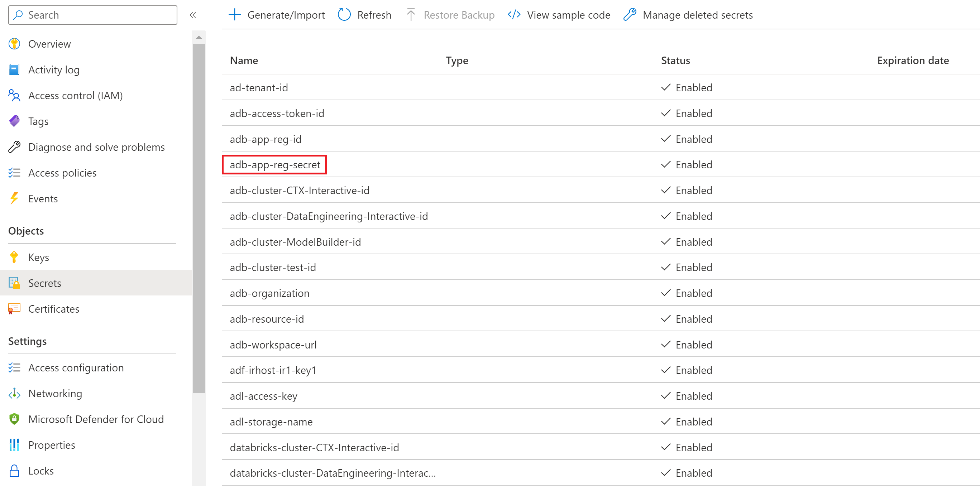Select adb-cluster-ModelBuilder-id row

click(x=601, y=242)
